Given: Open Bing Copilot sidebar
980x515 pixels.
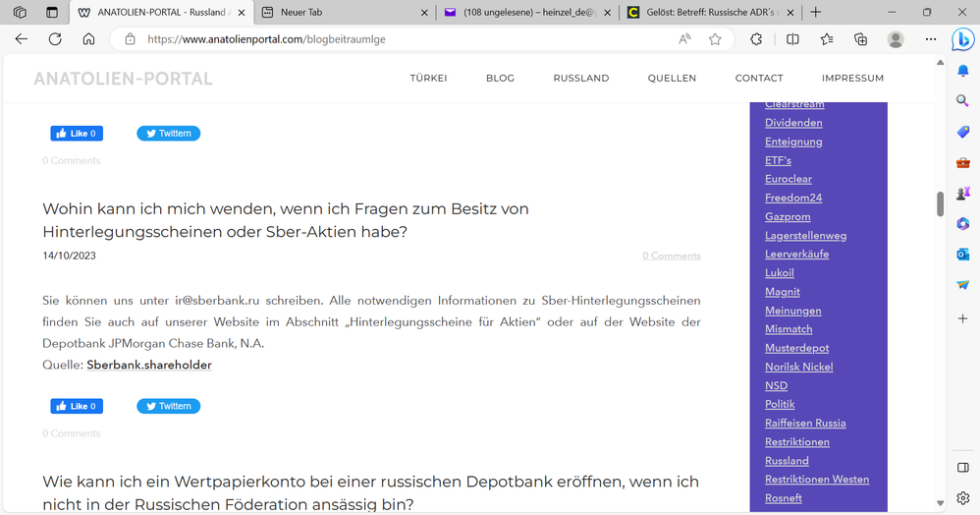Looking at the screenshot, I should point(962,39).
